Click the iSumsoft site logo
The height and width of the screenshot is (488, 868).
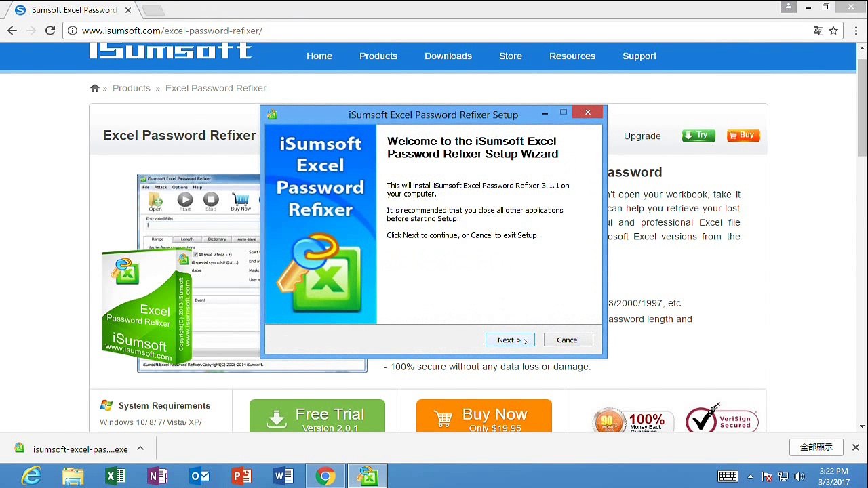(x=170, y=52)
